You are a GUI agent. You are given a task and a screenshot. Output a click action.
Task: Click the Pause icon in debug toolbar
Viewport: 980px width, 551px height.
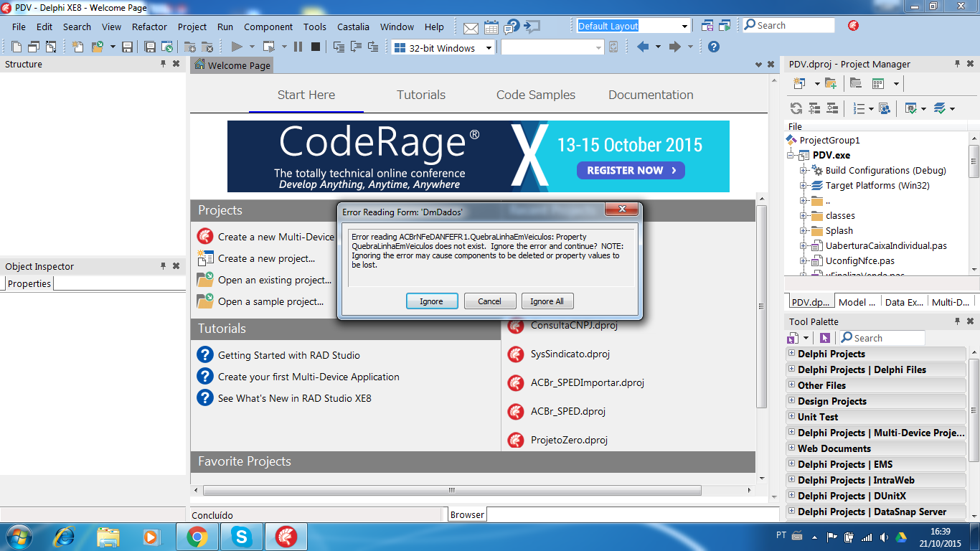coord(298,47)
